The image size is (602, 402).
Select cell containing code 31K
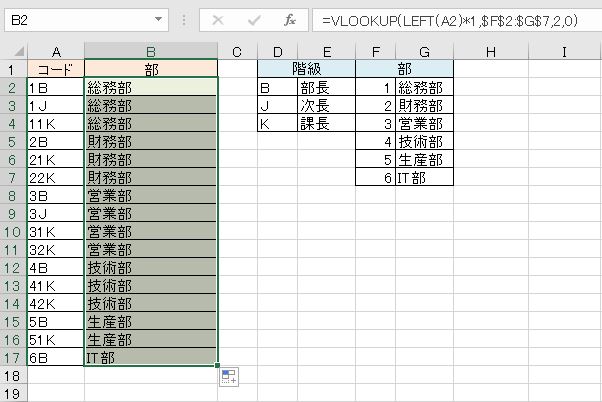click(56, 232)
